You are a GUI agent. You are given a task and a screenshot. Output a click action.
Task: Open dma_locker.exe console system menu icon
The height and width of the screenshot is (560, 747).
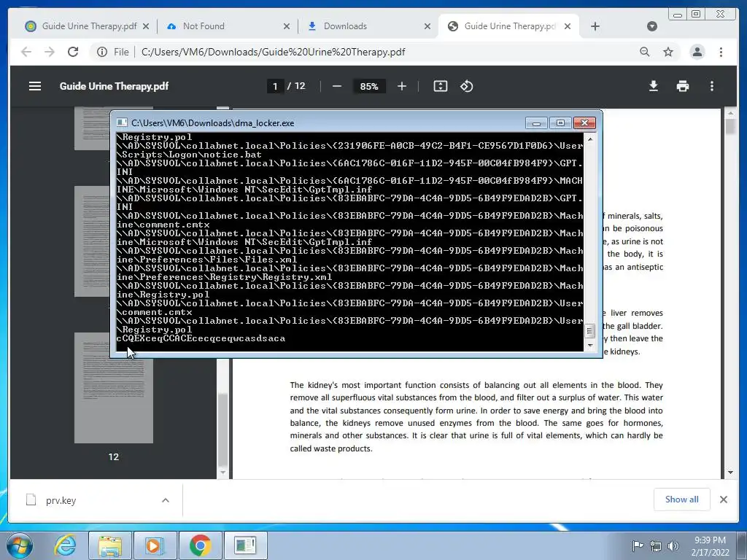click(122, 122)
